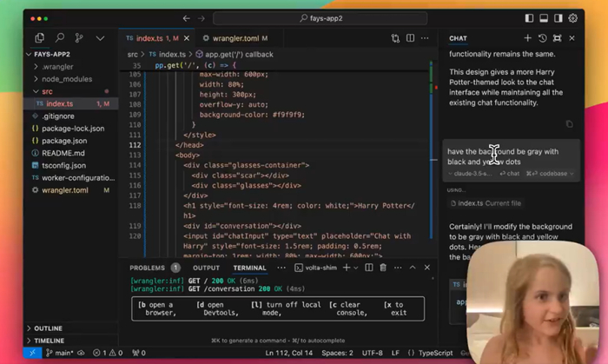Open the Search view icon
The width and height of the screenshot is (608, 364).
point(60,38)
